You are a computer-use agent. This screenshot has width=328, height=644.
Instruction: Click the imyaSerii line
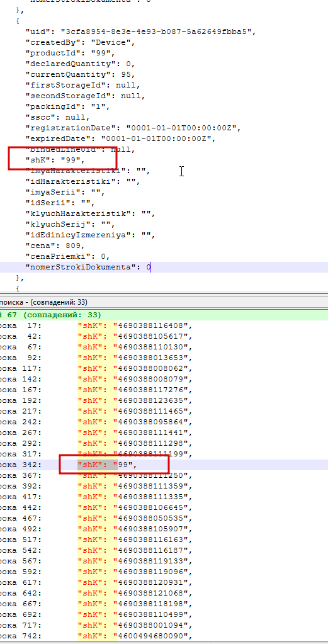coord(65,192)
